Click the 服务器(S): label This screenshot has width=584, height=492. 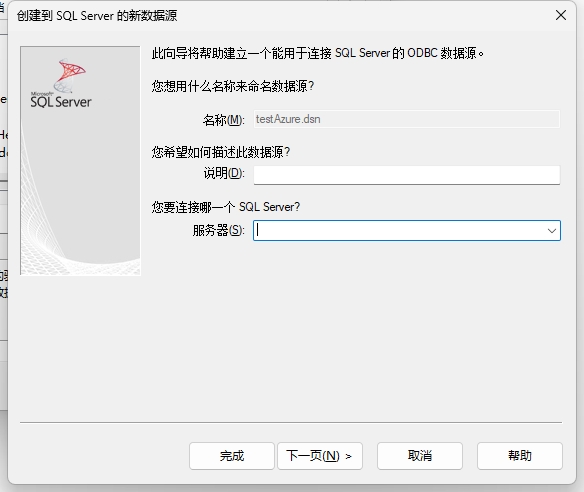coord(219,231)
